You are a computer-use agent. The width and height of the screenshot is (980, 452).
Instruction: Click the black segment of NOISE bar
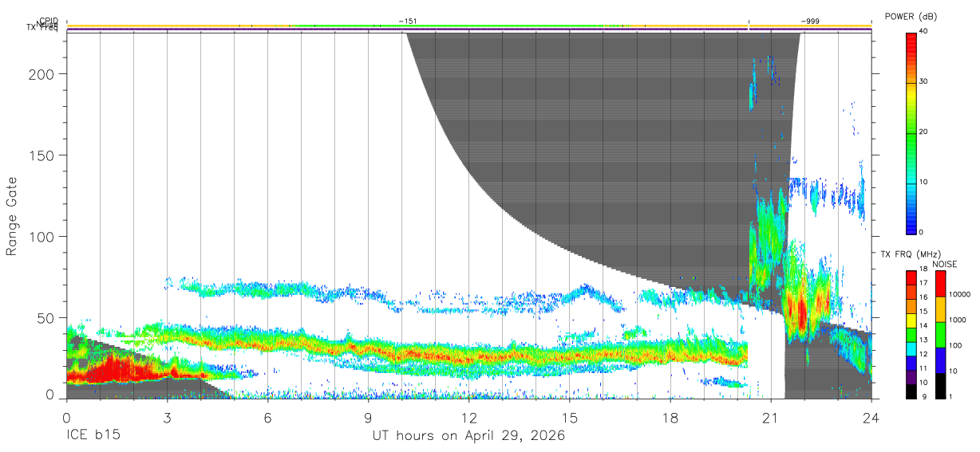click(940, 386)
